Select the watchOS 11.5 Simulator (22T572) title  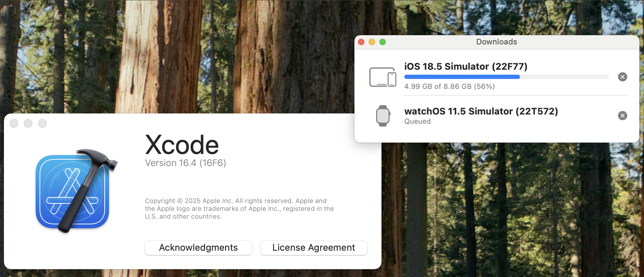pyautogui.click(x=481, y=111)
